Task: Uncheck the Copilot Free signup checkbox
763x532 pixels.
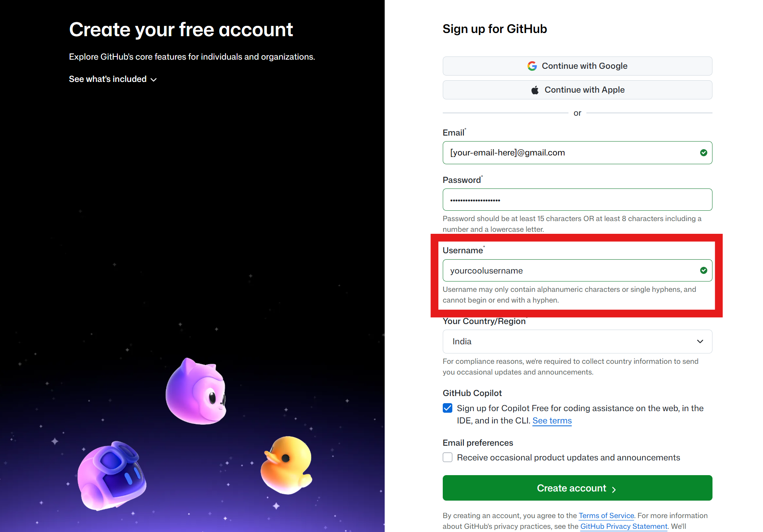Action: point(448,408)
